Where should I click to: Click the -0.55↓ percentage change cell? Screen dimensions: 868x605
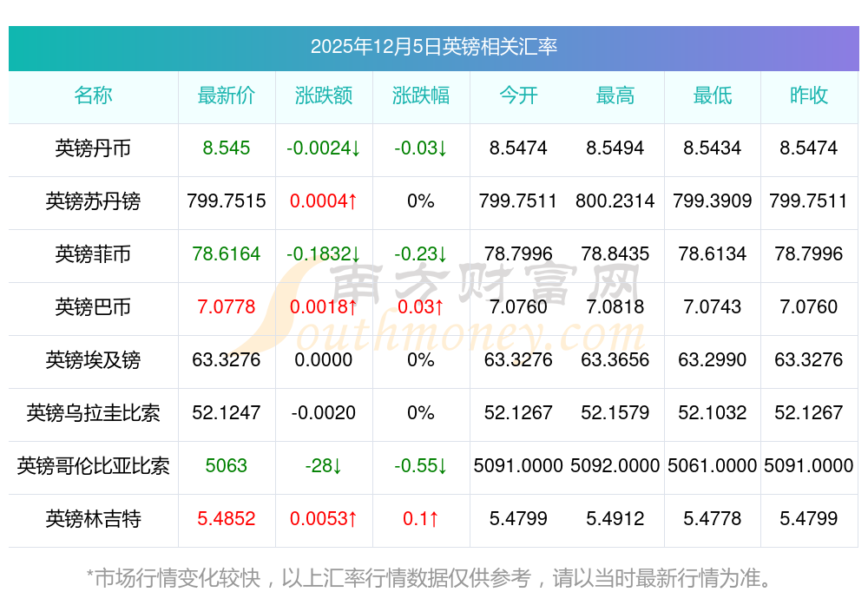click(421, 466)
